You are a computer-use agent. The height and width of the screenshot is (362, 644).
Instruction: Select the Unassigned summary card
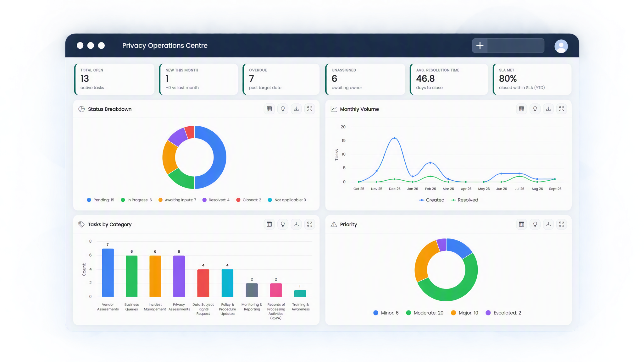[x=365, y=79]
